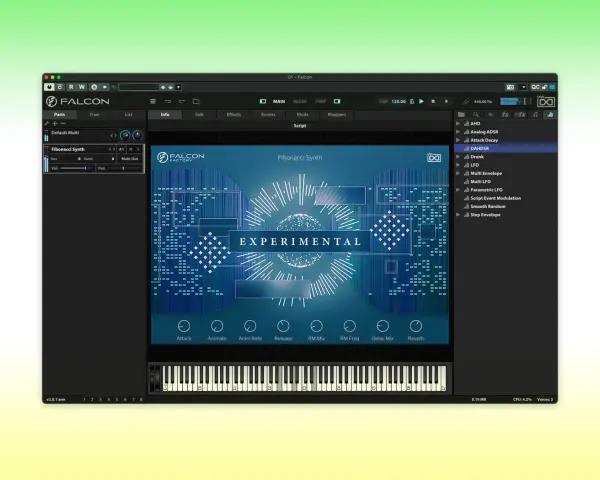Screen dimensions: 600x480
Task: Expand the Multi Envelope item
Action: (458, 173)
